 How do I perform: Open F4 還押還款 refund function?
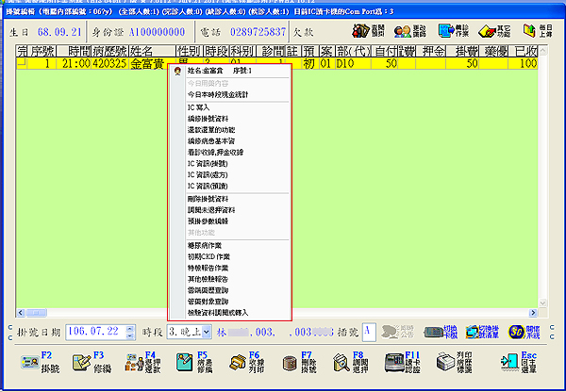click(139, 362)
